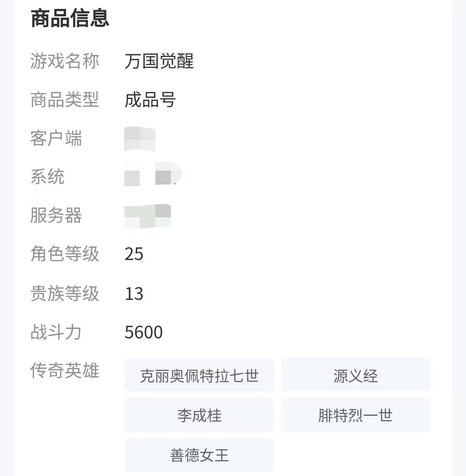Select the 成品号 product type value
The height and width of the screenshot is (476, 466).
pyautogui.click(x=150, y=99)
